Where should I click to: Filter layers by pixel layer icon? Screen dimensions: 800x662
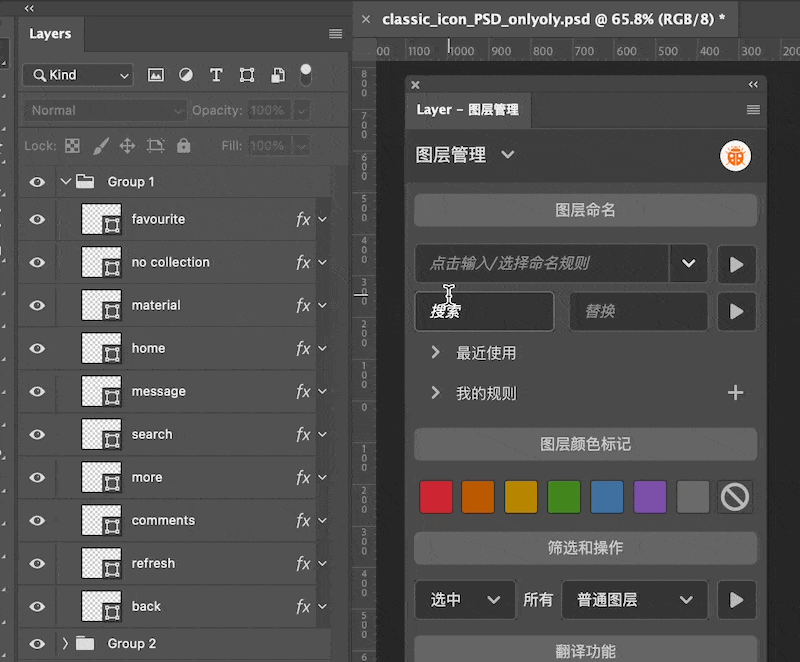156,75
